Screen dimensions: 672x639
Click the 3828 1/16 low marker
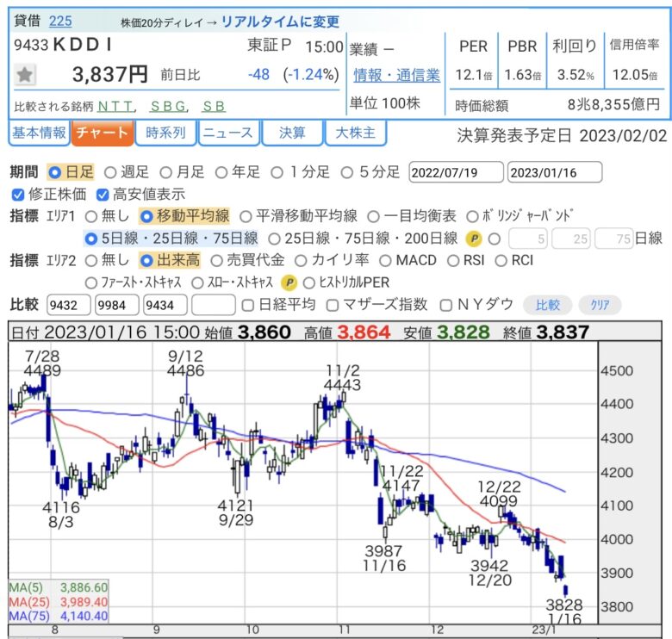pyautogui.click(x=564, y=612)
